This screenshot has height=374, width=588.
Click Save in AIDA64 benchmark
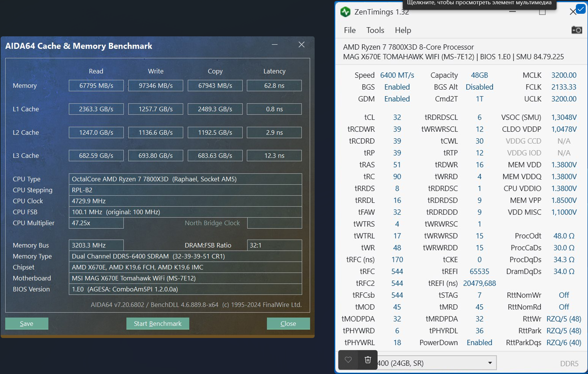27,324
